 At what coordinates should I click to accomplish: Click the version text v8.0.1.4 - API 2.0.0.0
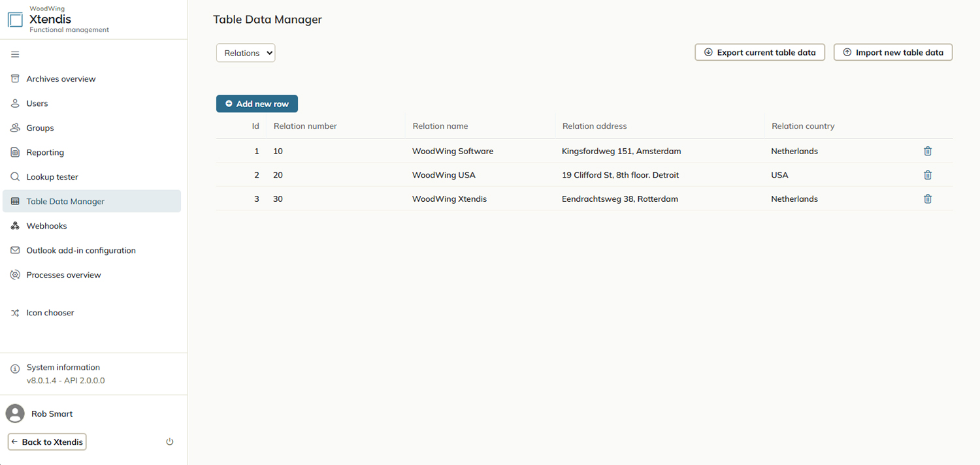click(65, 380)
